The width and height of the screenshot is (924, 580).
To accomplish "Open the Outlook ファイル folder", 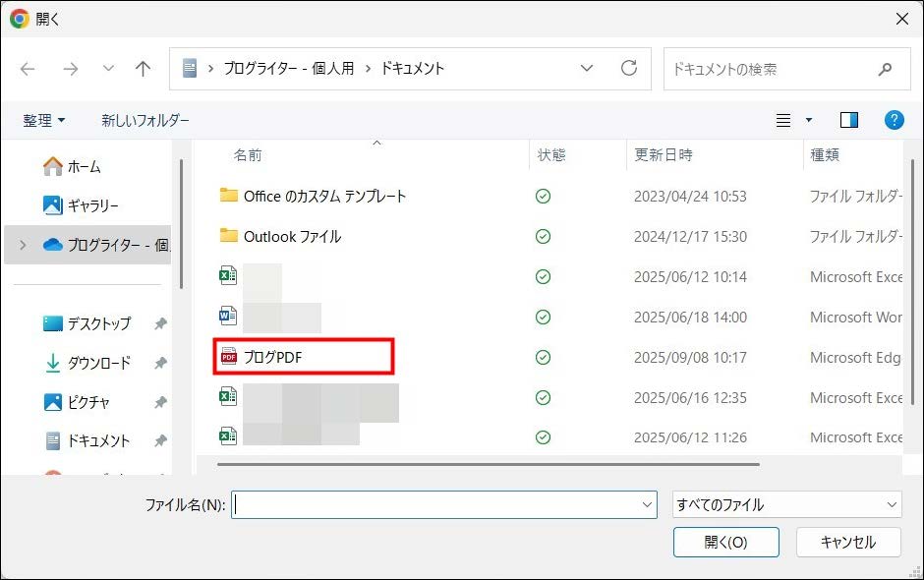I will tap(292, 236).
